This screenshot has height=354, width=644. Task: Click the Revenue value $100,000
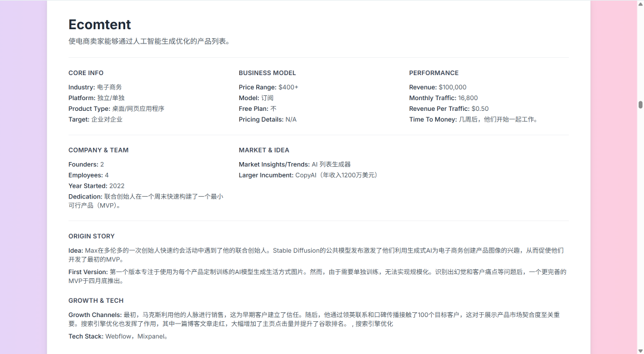coord(453,87)
